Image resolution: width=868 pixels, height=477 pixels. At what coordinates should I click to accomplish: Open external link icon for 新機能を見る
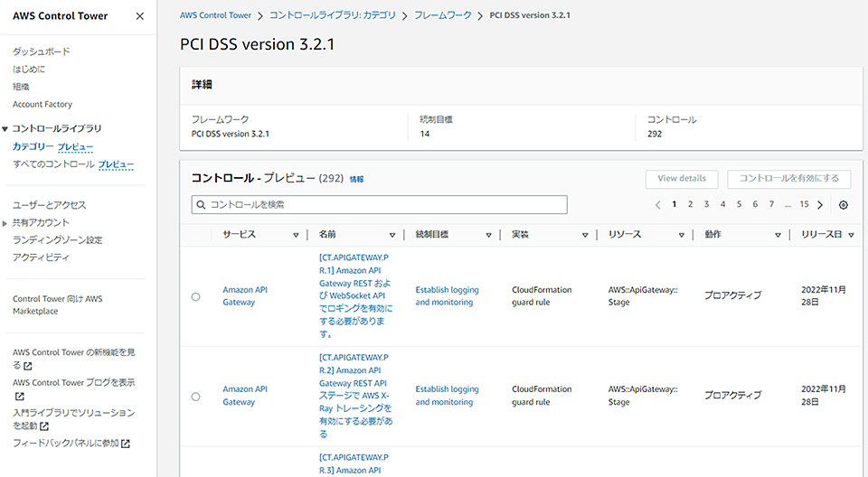point(28,366)
